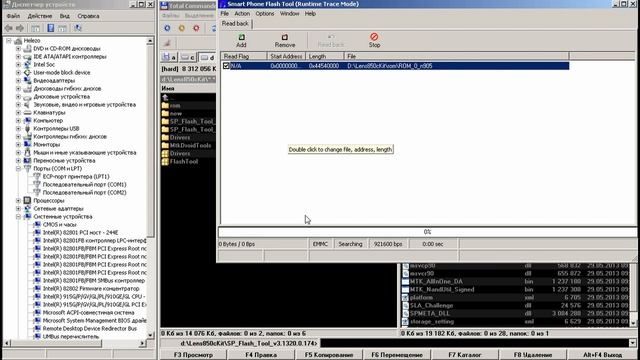Open Window menu in Flash Tool
The height and width of the screenshot is (360, 640).
click(x=289, y=13)
